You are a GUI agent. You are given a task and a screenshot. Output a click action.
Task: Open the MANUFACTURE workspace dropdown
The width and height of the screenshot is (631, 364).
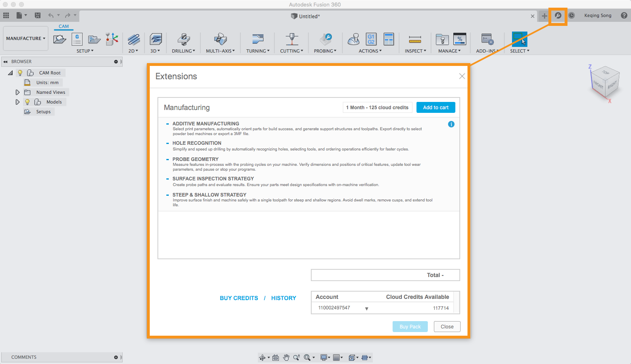click(x=25, y=38)
